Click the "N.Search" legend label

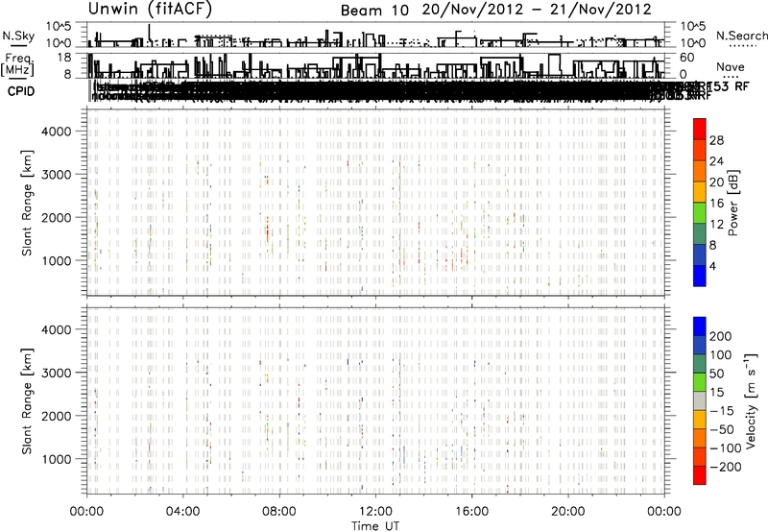tap(741, 36)
